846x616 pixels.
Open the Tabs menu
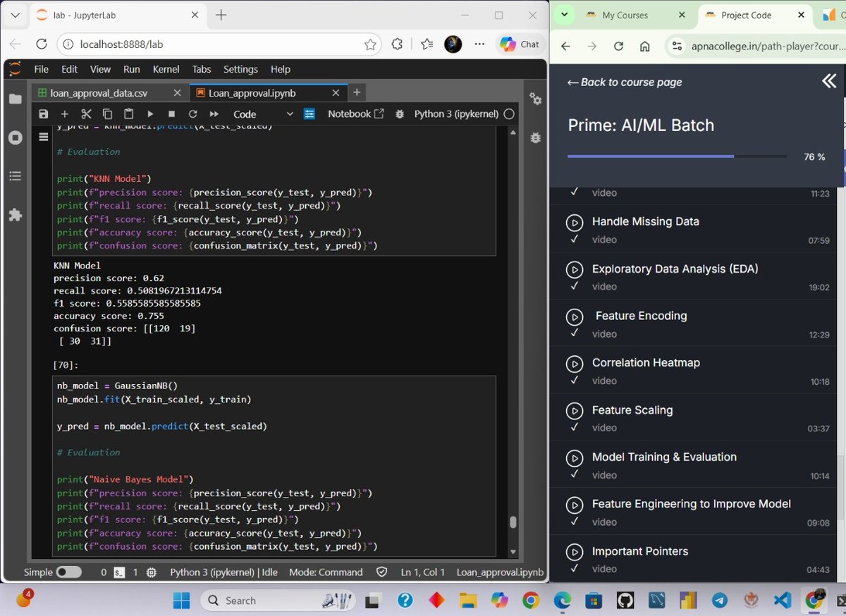tap(202, 69)
